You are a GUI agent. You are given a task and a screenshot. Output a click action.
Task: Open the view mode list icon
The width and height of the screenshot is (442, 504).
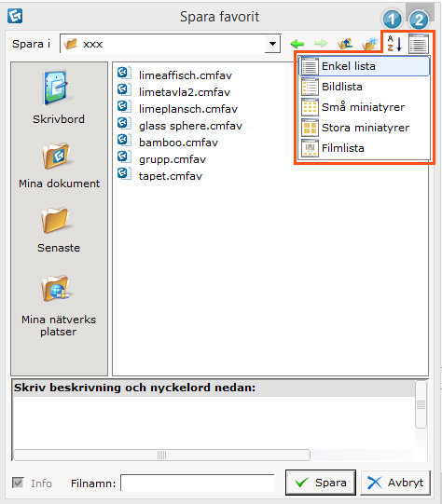(x=418, y=44)
